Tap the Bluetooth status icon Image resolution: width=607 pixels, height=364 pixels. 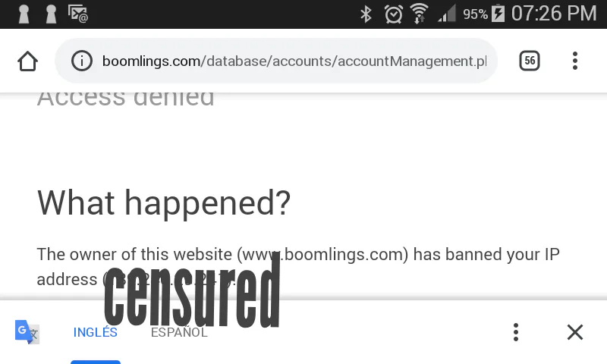click(x=366, y=14)
